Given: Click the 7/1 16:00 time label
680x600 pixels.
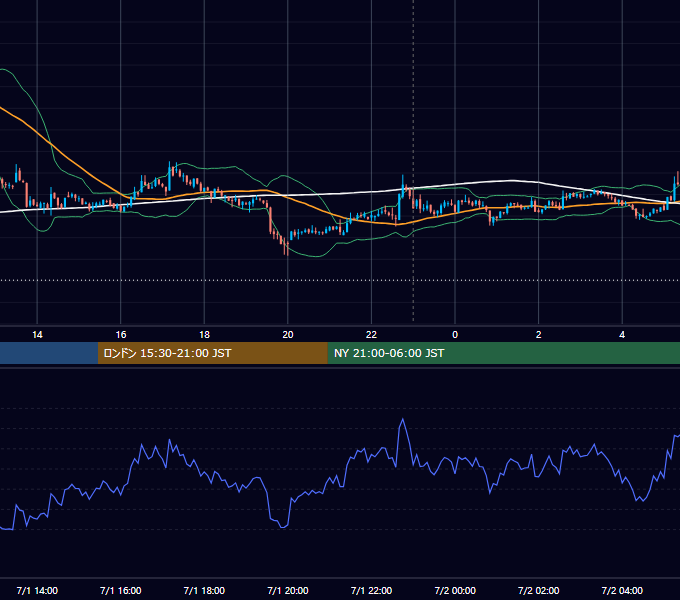Looking at the screenshot, I should [121, 590].
